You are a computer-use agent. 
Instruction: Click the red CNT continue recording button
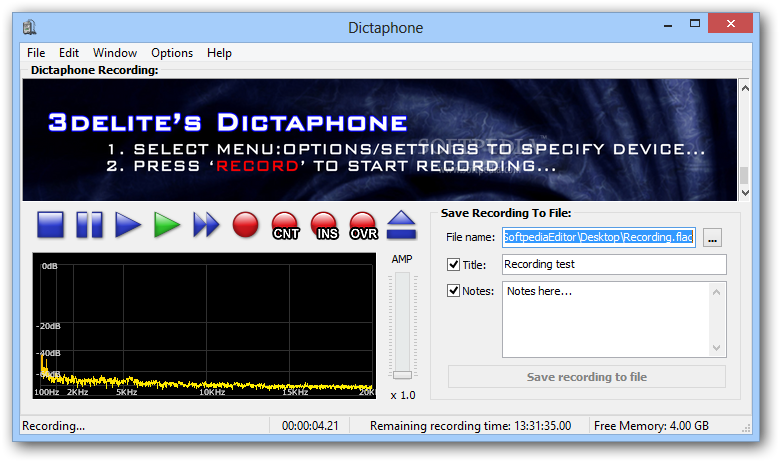click(x=285, y=226)
